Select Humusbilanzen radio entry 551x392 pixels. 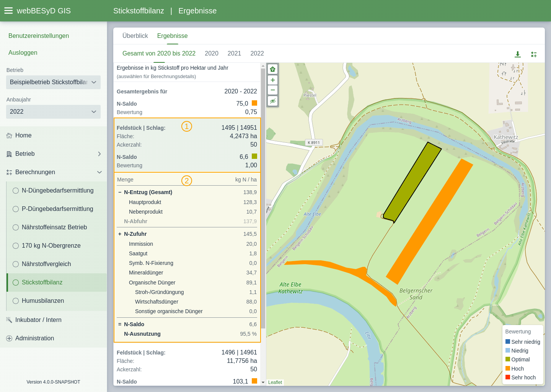(x=57, y=301)
